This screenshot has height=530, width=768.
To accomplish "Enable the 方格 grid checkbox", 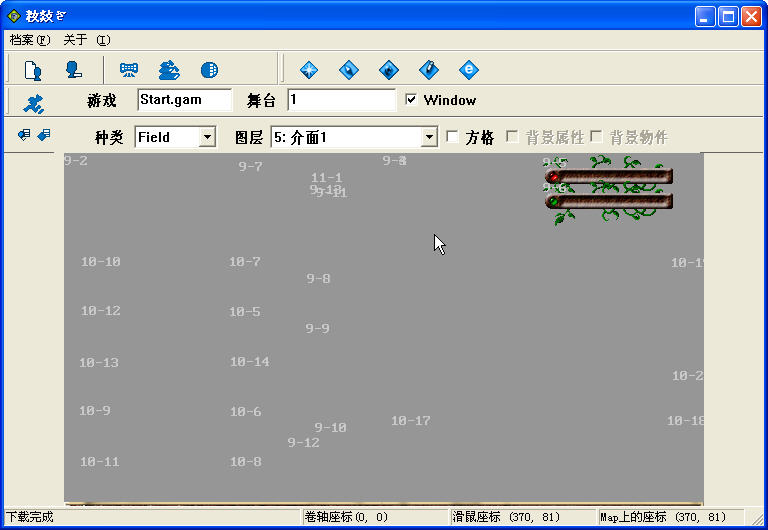I will (x=453, y=137).
